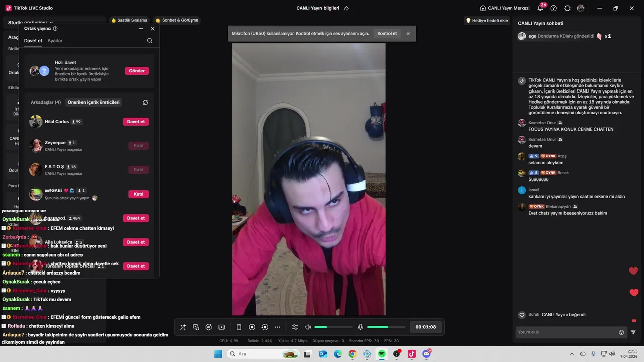Click Gönder for quick invite
This screenshot has height=362, width=644.
coord(137,71)
